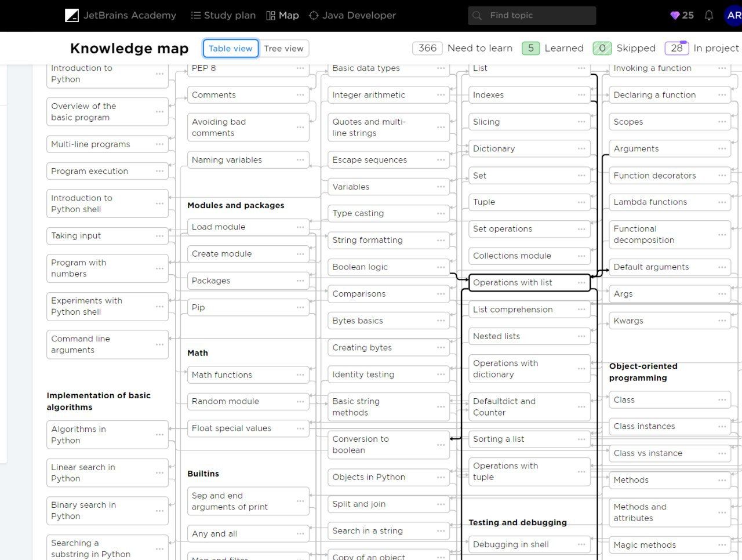Viewport: 742px width, 560px height.
Task: Toggle the 0 Skipped filter
Action: (x=624, y=48)
